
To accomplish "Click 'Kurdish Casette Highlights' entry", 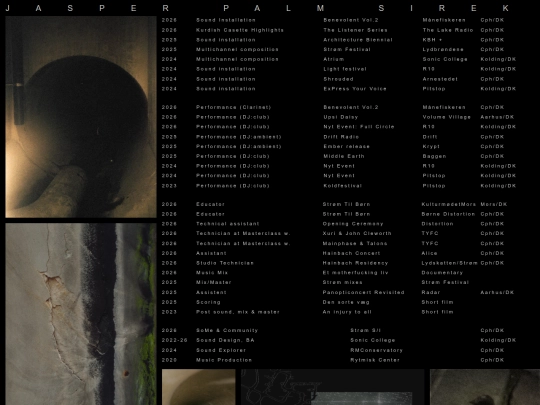I will tap(240, 30).
